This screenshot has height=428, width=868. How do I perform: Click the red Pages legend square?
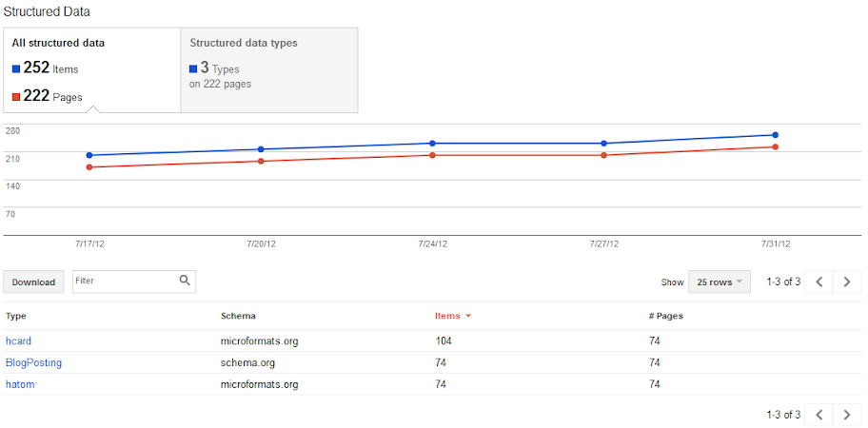pos(16,97)
